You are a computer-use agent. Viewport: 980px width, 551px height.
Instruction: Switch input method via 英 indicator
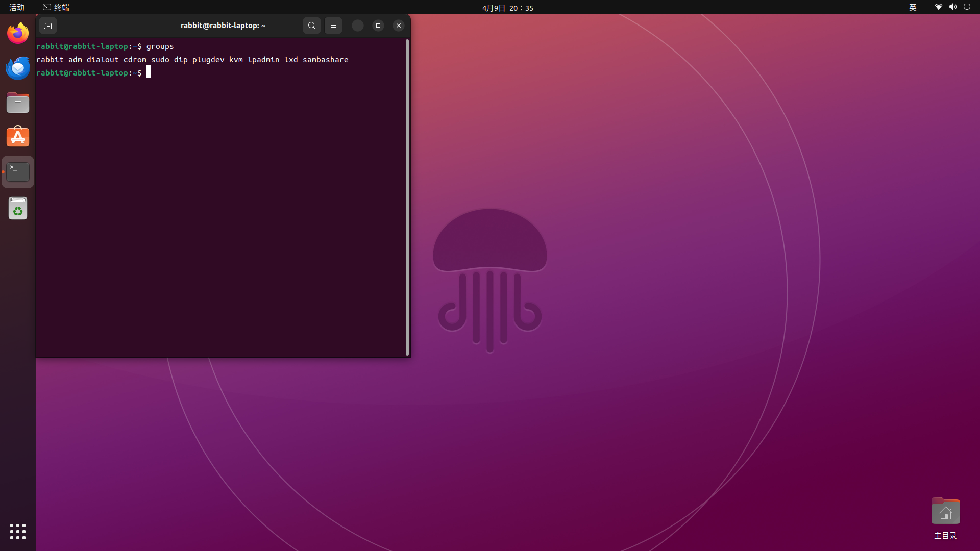[x=913, y=7]
